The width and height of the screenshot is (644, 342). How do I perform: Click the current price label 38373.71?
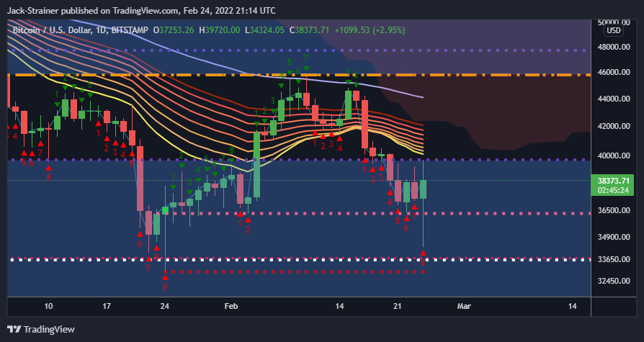pos(614,181)
